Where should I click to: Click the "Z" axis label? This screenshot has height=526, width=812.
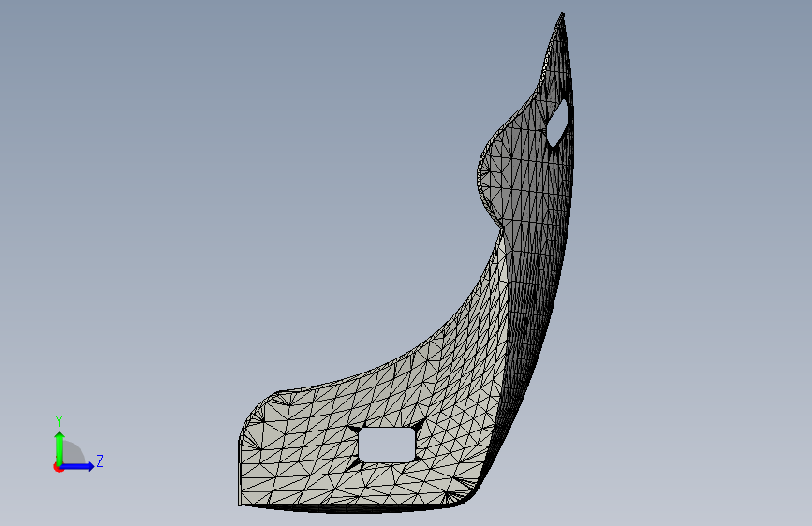pos(100,460)
